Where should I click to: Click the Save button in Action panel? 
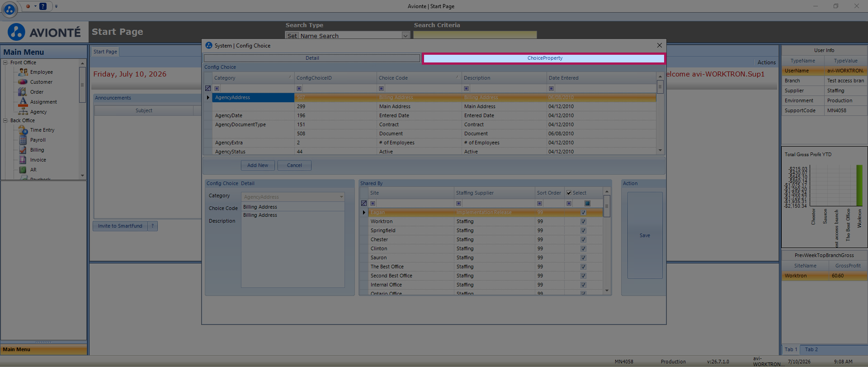[x=645, y=235]
